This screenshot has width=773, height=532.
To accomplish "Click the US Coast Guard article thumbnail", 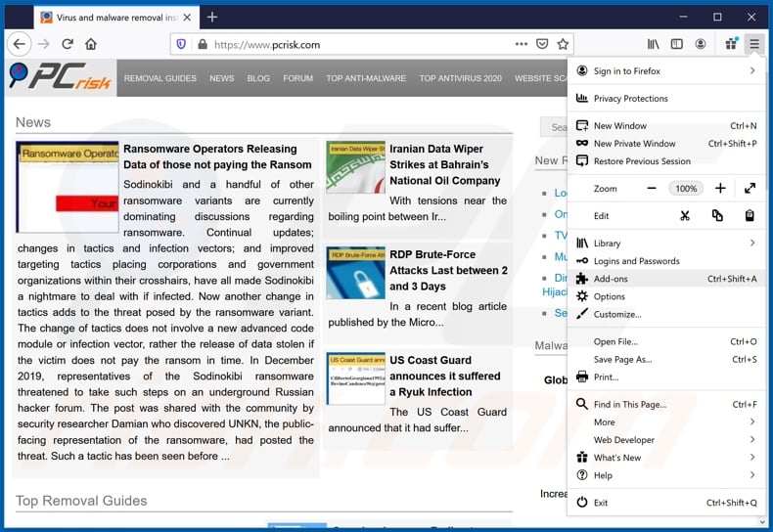I will (355, 378).
